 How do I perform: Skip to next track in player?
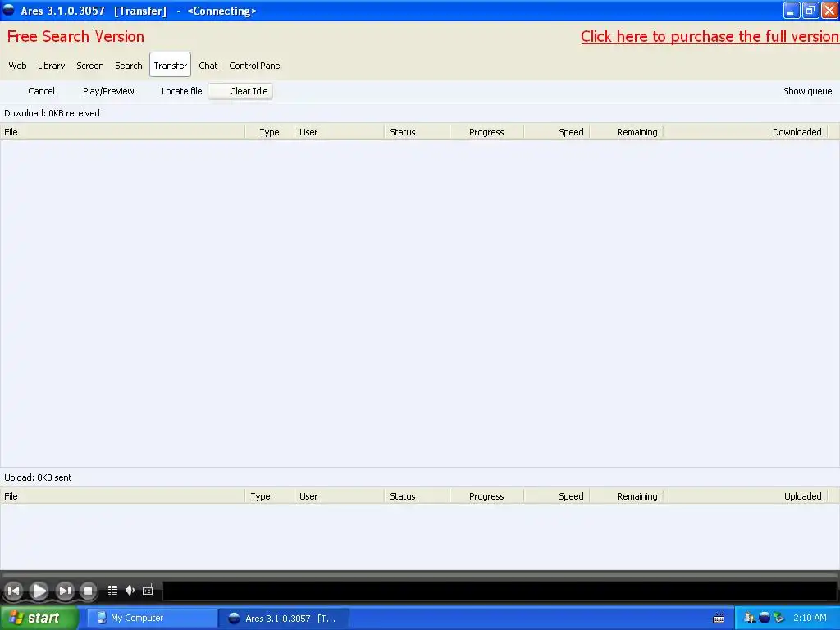click(x=65, y=591)
